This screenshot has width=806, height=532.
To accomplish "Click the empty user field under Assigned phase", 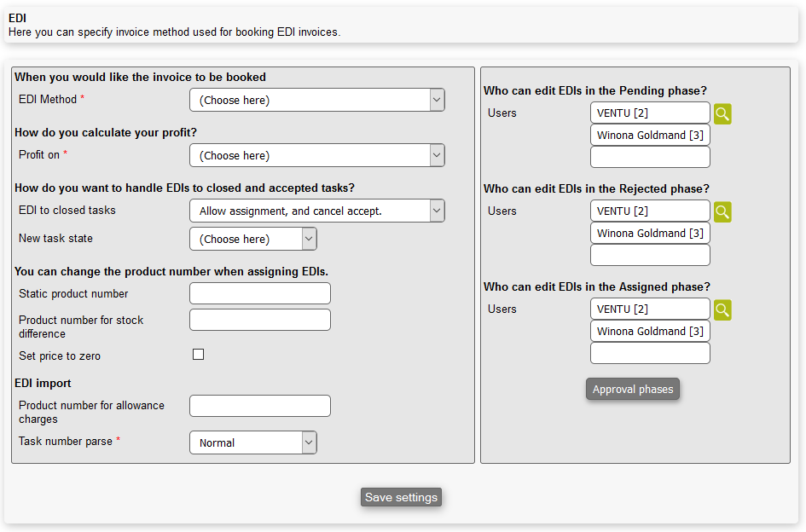I will 649,353.
